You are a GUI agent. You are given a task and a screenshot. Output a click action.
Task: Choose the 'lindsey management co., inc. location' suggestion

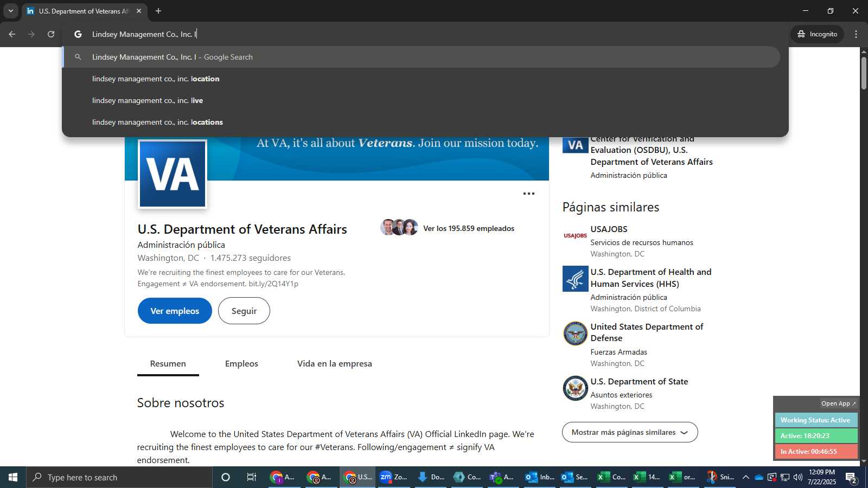tap(422, 79)
